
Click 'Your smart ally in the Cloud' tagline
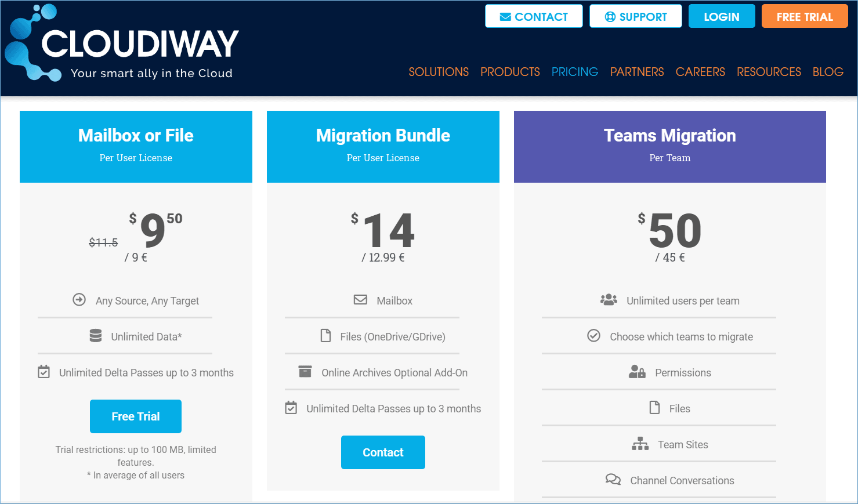151,73
